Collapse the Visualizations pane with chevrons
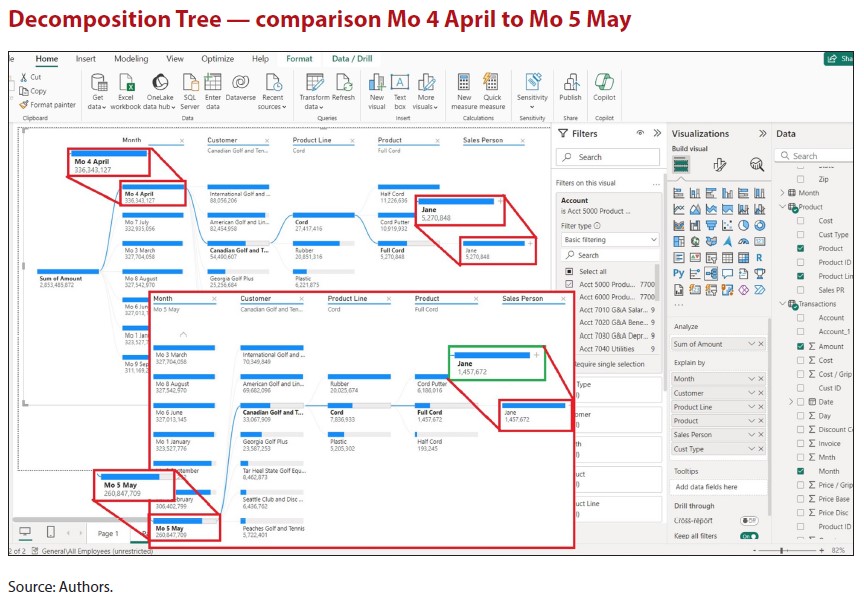Screen dimensions: 864x601 [763, 133]
